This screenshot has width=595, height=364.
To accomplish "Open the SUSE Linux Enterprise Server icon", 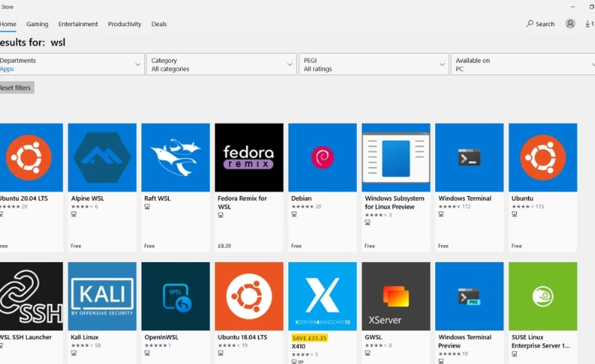I will 543,296.
